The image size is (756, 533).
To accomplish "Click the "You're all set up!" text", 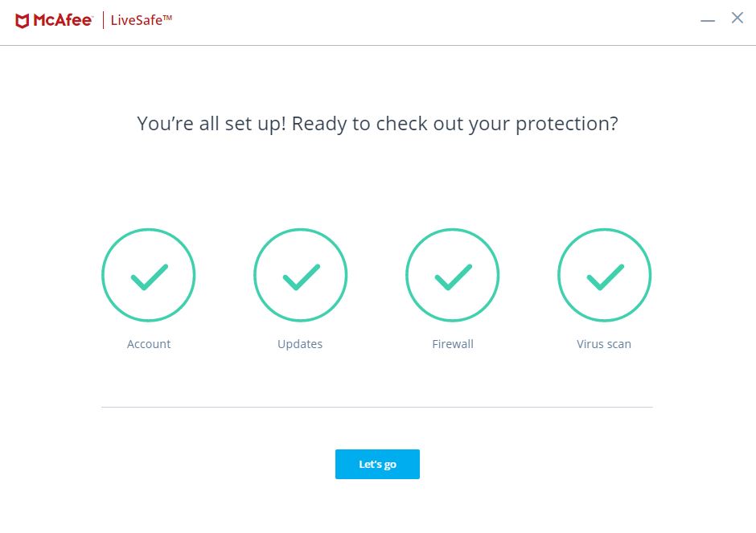I will coord(212,124).
